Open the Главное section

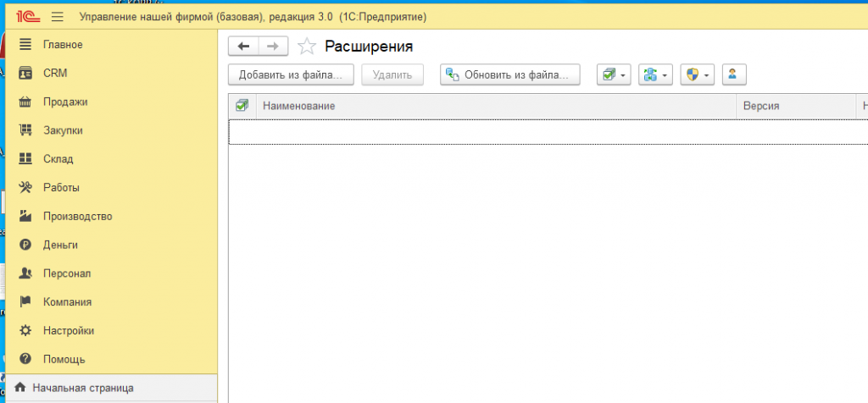63,45
